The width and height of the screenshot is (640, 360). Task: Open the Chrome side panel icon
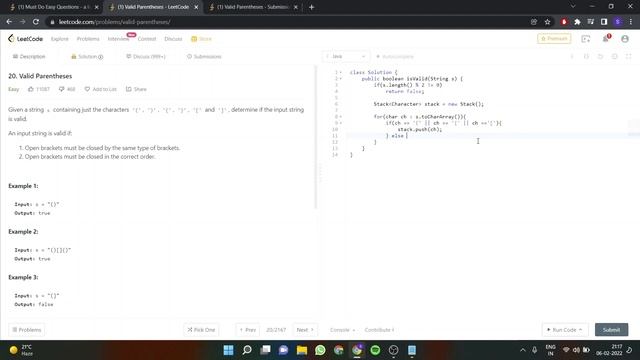click(604, 22)
